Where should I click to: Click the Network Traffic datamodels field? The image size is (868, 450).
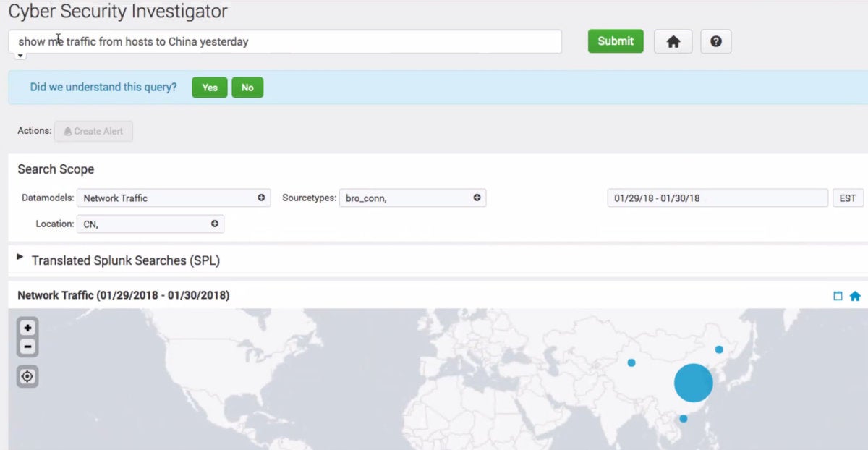click(x=174, y=198)
